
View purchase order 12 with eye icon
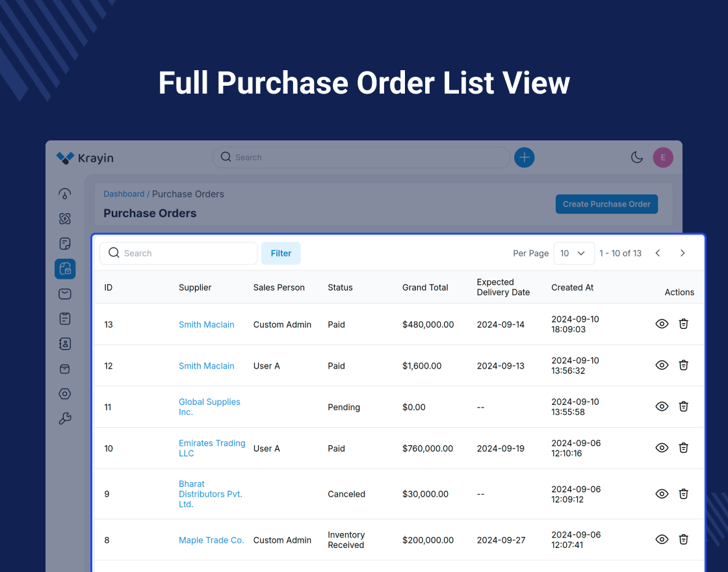pos(662,365)
